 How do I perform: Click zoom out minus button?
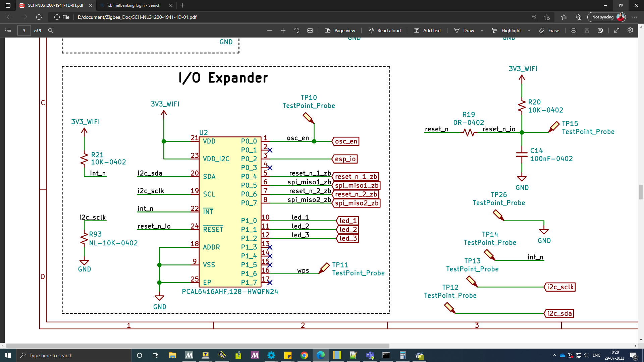coord(270,31)
